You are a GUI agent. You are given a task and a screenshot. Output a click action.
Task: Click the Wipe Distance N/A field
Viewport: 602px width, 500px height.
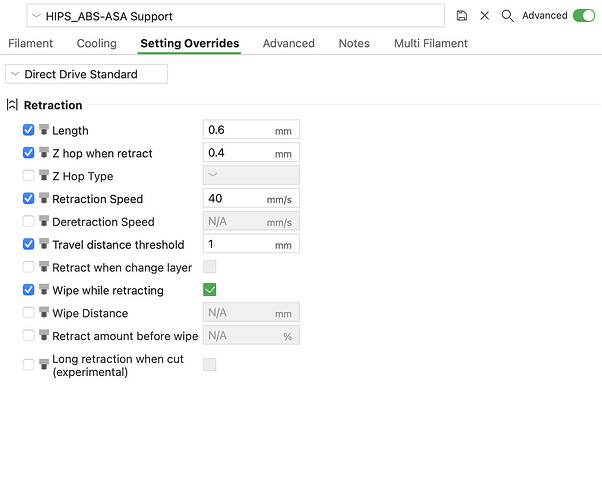(251, 312)
